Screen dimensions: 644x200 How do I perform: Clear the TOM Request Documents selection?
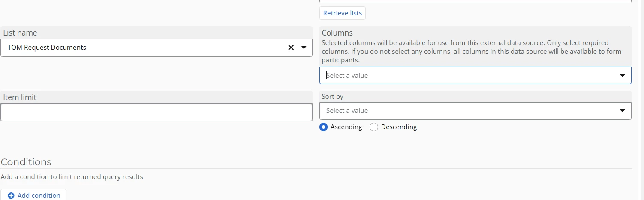coord(291,48)
